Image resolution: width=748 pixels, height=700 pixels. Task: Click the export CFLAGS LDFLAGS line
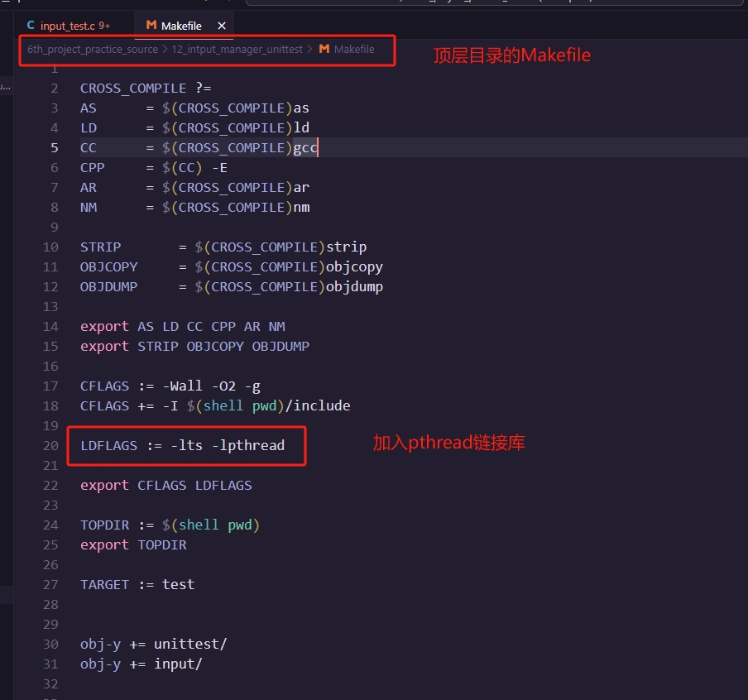[165, 485]
